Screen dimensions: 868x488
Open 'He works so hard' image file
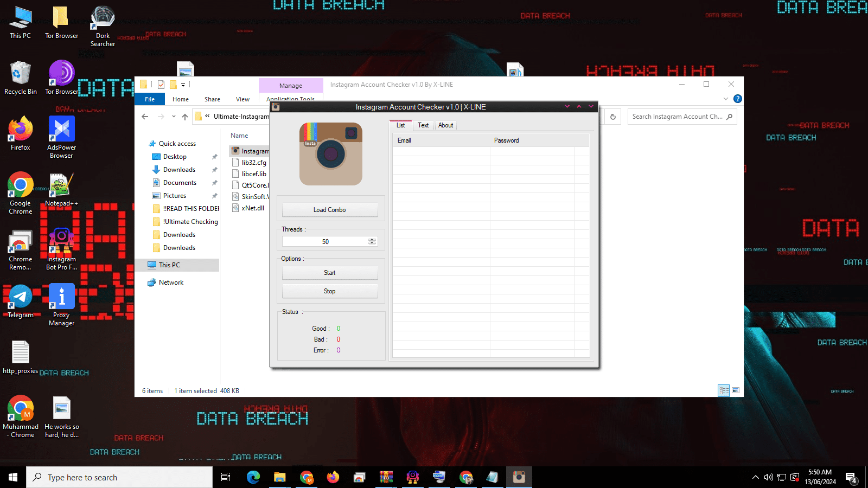point(61,416)
